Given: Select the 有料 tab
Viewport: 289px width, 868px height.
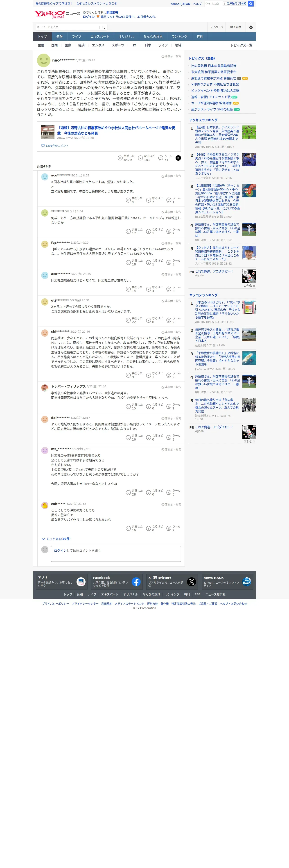Looking at the screenshot, I should 199,36.
